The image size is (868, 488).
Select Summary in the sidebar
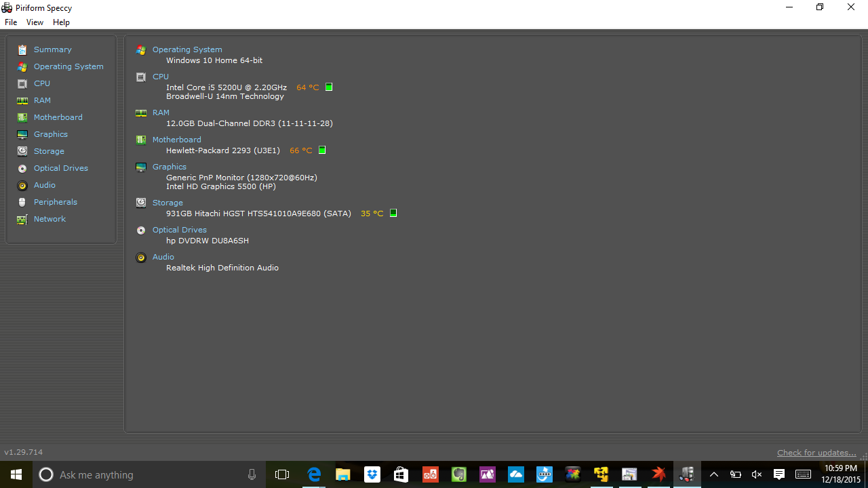coord(52,49)
